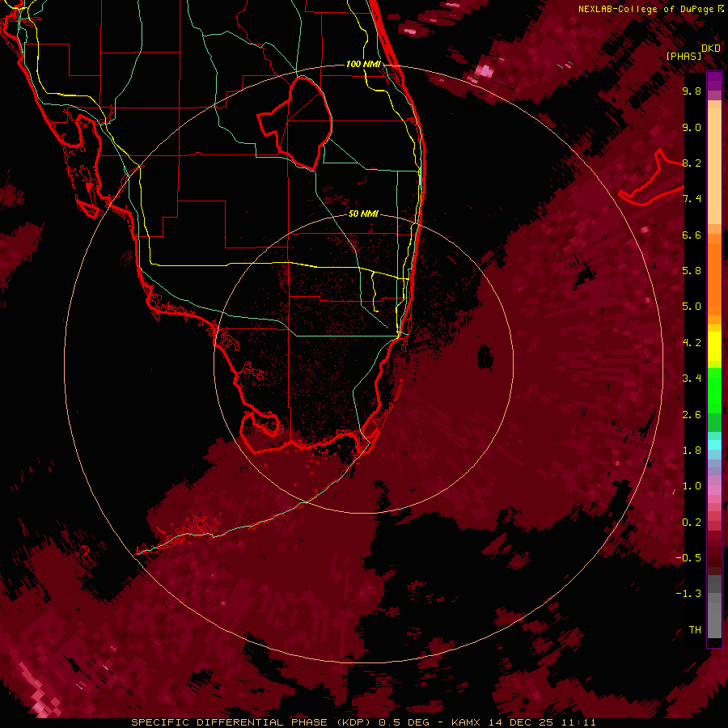Click the 5.0 value on the color scale
728x728 pixels.
click(x=692, y=307)
